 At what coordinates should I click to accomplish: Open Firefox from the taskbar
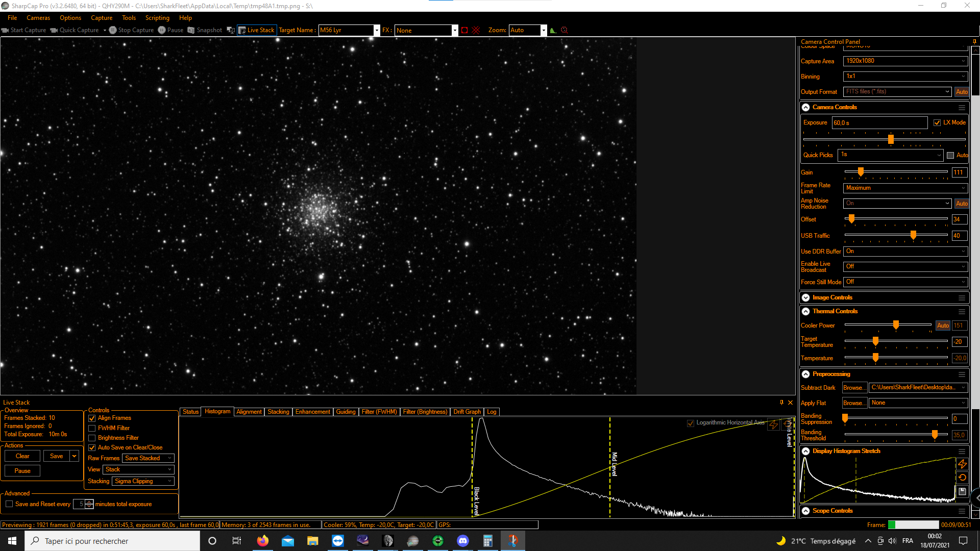(x=263, y=541)
